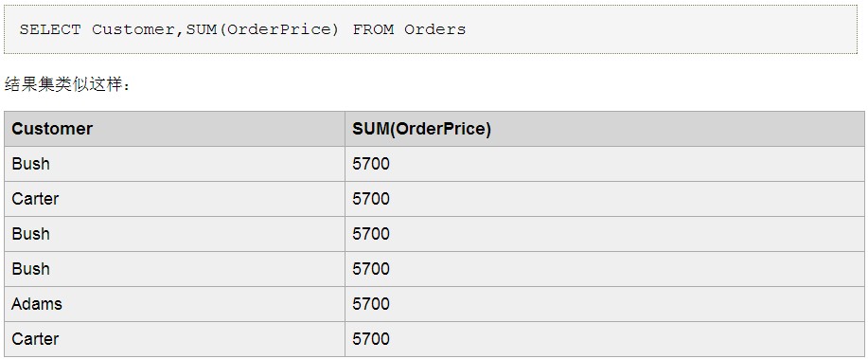The height and width of the screenshot is (359, 868).
Task: Select the Carter cell in the second data row
Action: (x=174, y=199)
